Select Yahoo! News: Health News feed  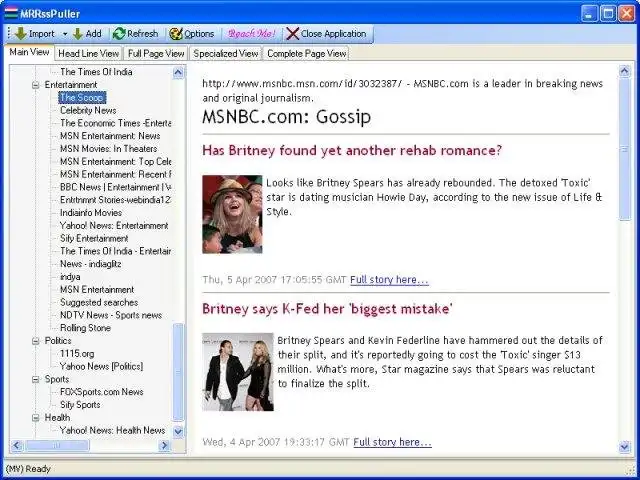[113, 430]
